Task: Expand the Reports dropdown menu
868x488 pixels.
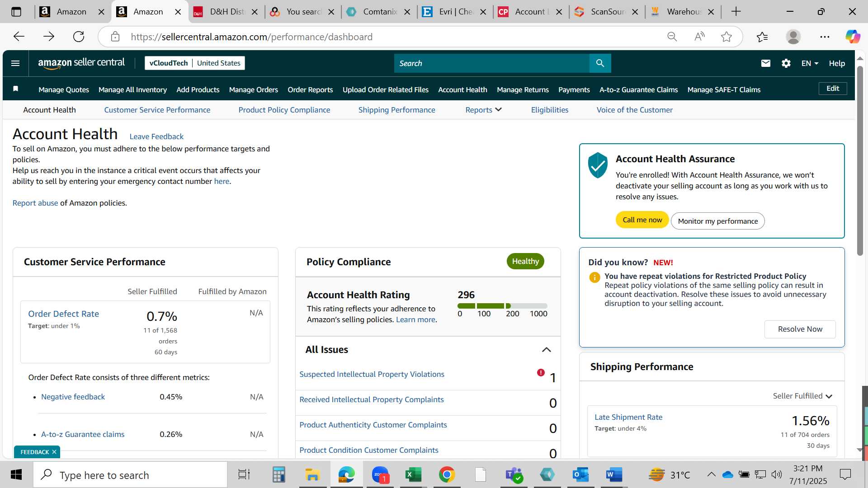Action: [x=483, y=110]
